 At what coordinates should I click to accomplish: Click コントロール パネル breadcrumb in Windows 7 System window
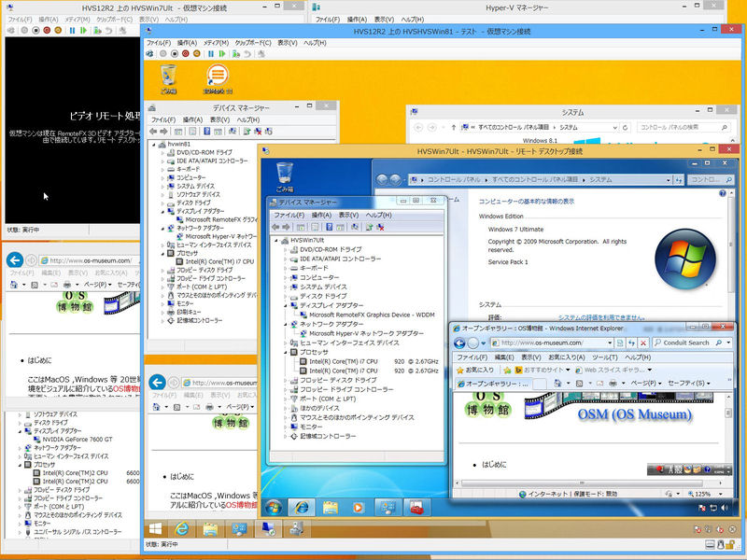454,179
